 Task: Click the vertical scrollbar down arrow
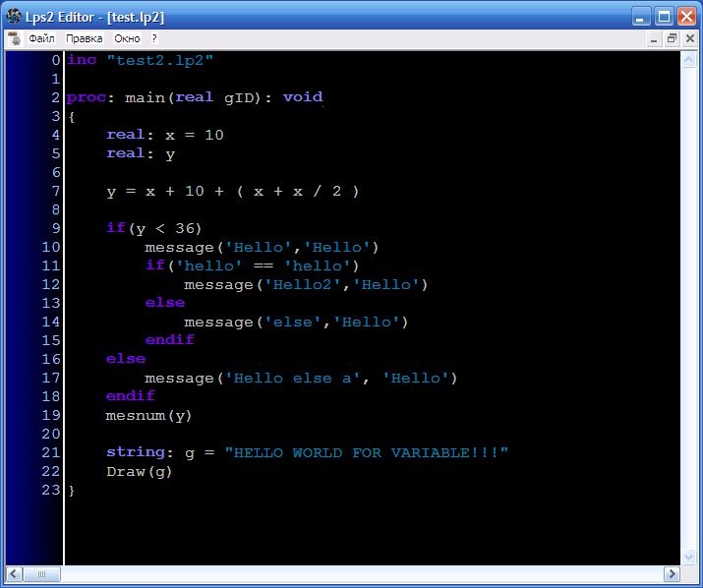tap(688, 558)
